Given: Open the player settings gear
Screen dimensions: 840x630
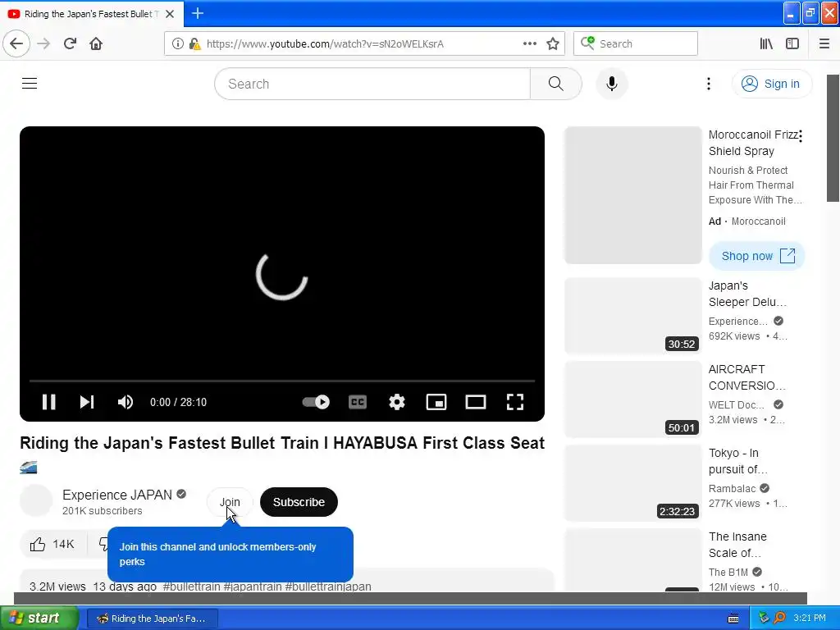Looking at the screenshot, I should click(397, 402).
